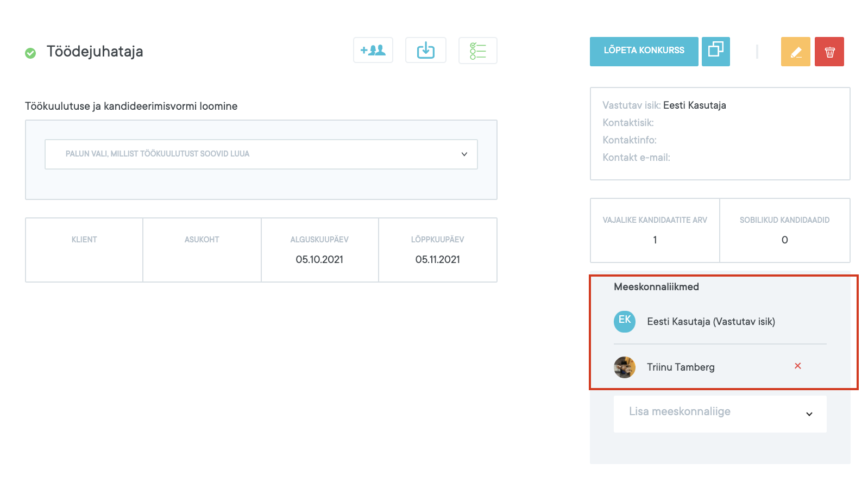Click Triinu Tamberg's profile photo
This screenshot has width=868, height=488.
[x=624, y=367]
